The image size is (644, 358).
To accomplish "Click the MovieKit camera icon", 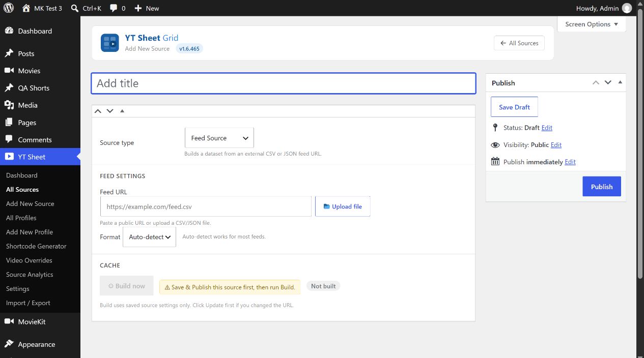I will (9, 322).
